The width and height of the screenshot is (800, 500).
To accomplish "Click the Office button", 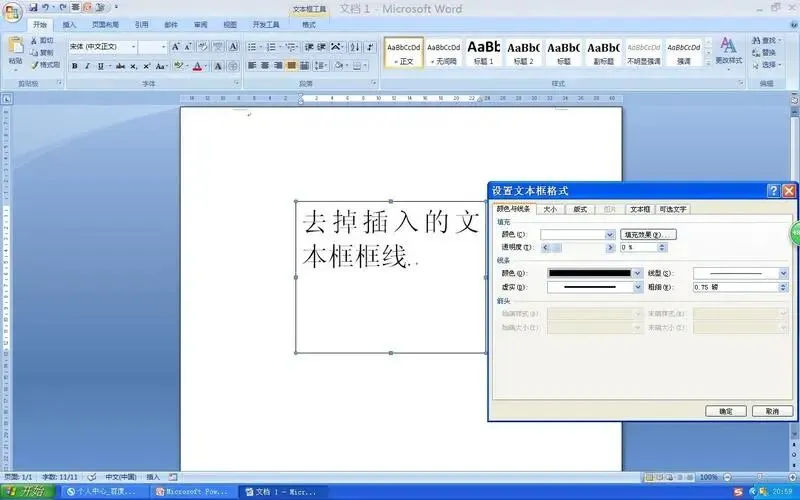I will 11,11.
